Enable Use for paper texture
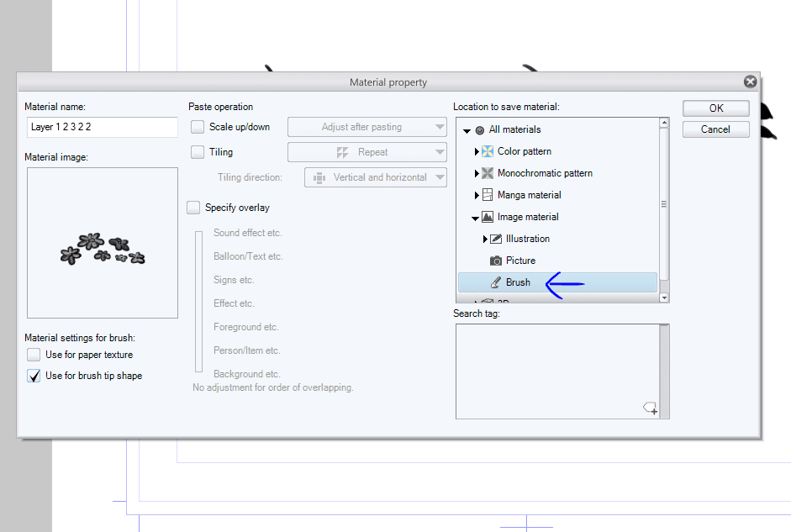The width and height of the screenshot is (791, 532). pyautogui.click(x=34, y=355)
